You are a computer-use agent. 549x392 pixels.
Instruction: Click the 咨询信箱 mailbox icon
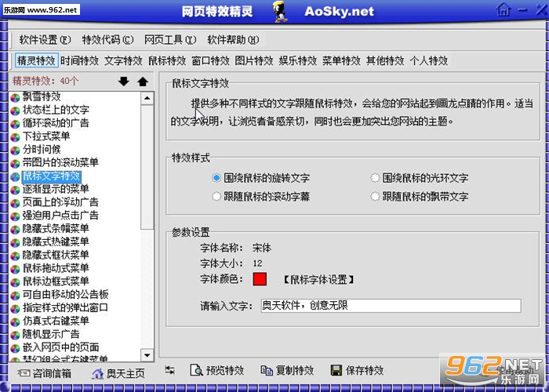point(24,373)
